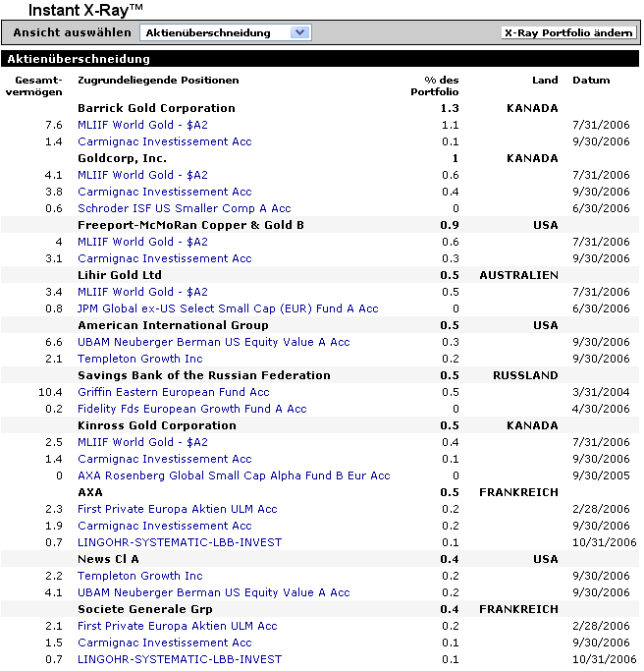Open LINGOHR-SYSTEMATIC-LBB-INVEST under AXA
This screenshot has width=644, height=671.
[180, 542]
